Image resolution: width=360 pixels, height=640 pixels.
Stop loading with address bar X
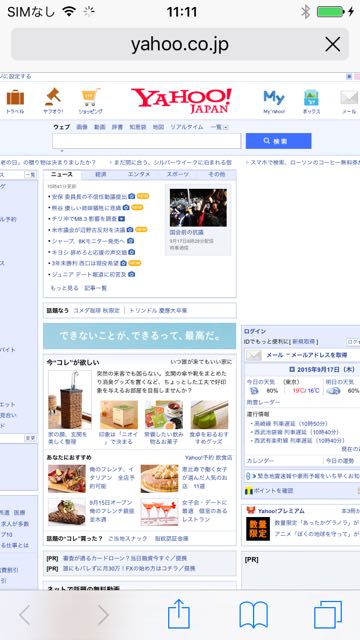pos(333,44)
